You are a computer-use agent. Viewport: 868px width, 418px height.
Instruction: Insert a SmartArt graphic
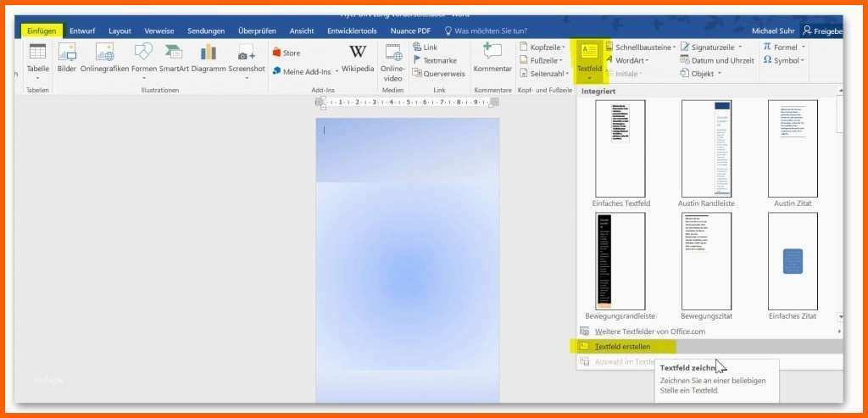pos(174,59)
